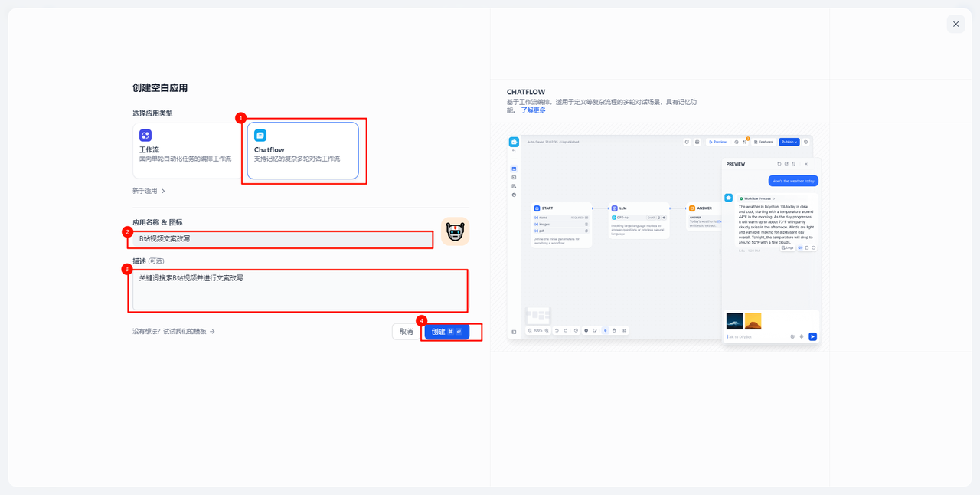Click the Publish dropdown in preview
The image size is (980, 495).
coord(789,142)
